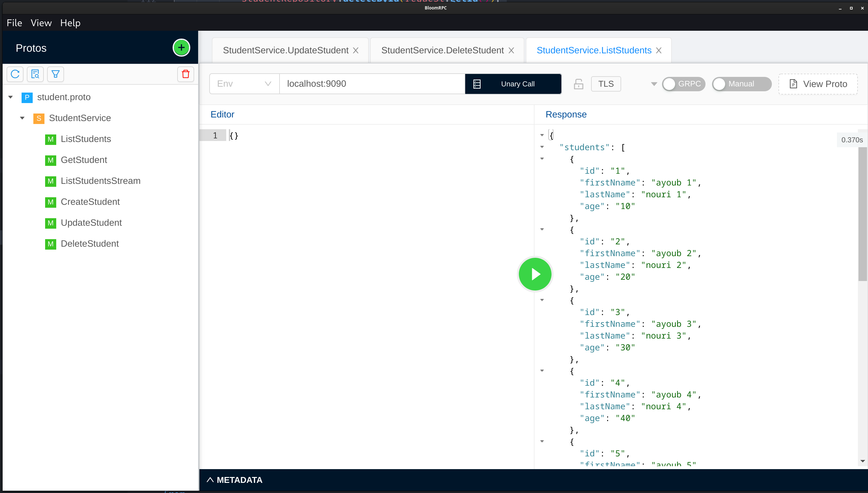Click the reload protos refresh icon
Viewport: 868px width, 493px height.
[15, 74]
